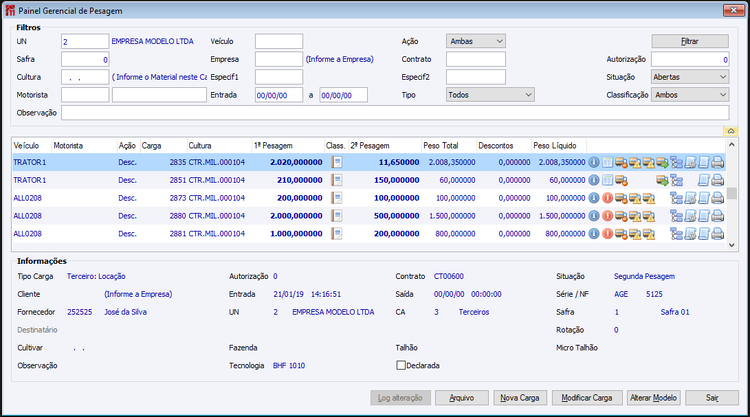Click truck with red minus in carga 2880 row
The image size is (750, 417).
coord(621,216)
